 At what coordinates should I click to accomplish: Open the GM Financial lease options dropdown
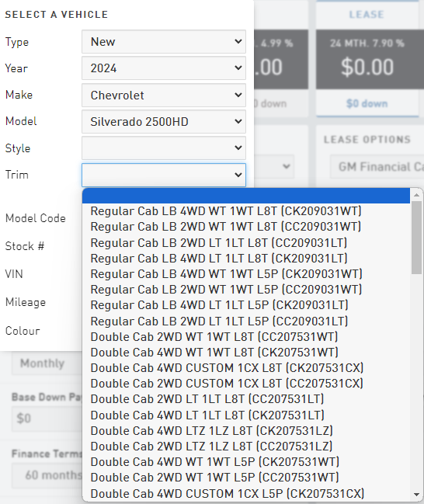[377, 167]
